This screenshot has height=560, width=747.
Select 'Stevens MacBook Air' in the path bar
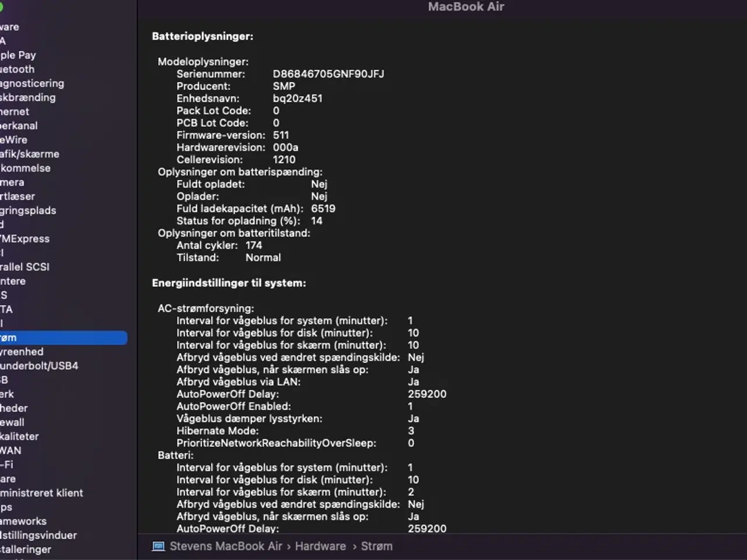(226, 547)
